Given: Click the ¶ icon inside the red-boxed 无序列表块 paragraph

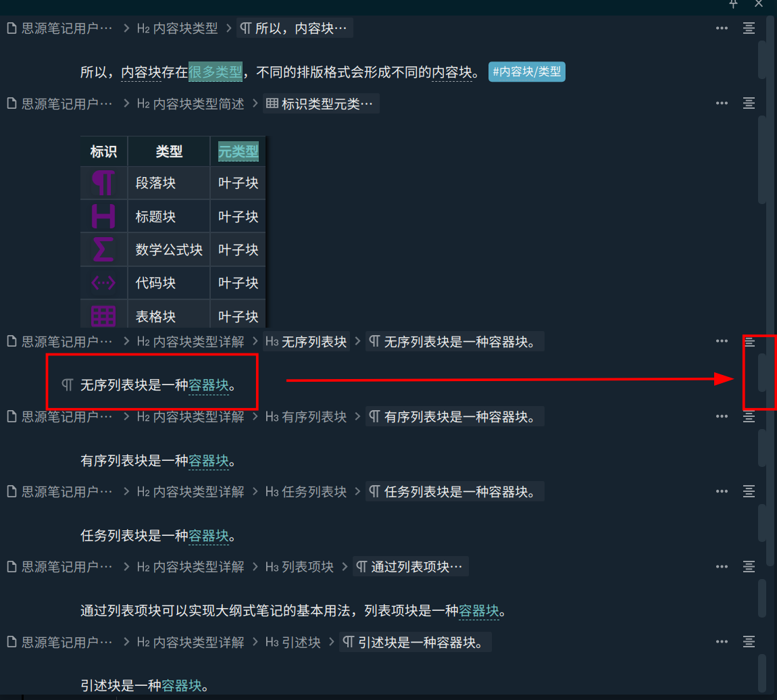Looking at the screenshot, I should 66,384.
